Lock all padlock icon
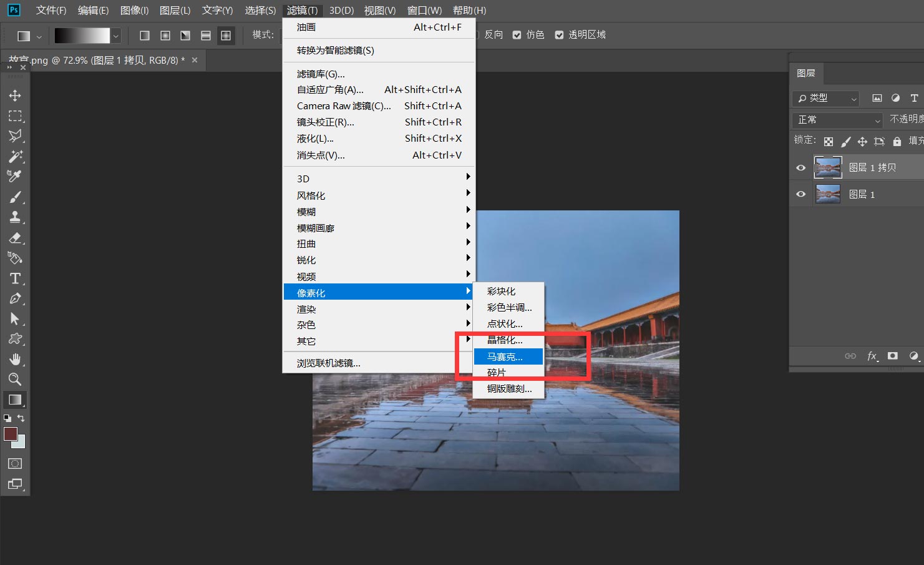 coord(897,142)
